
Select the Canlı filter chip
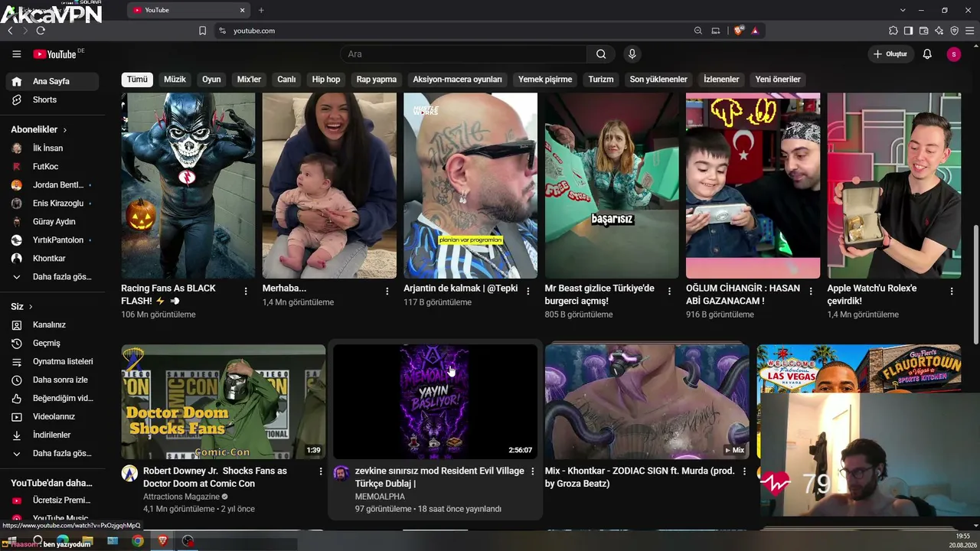(286, 80)
